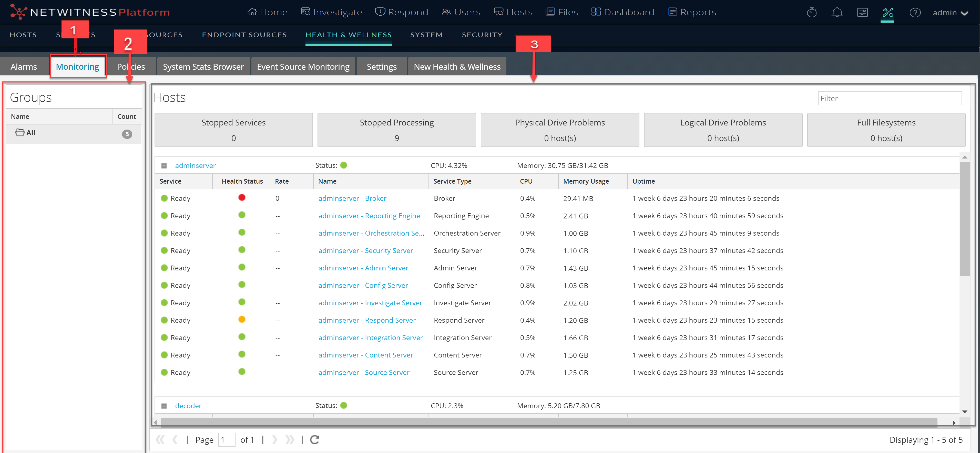Click the horizontal scrollbar right arrow

954,423
